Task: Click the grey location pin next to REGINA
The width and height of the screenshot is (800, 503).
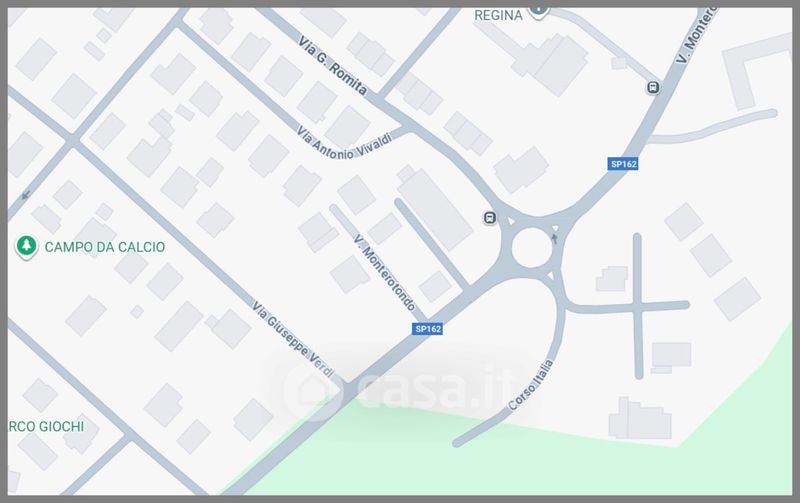Action: (x=538, y=12)
